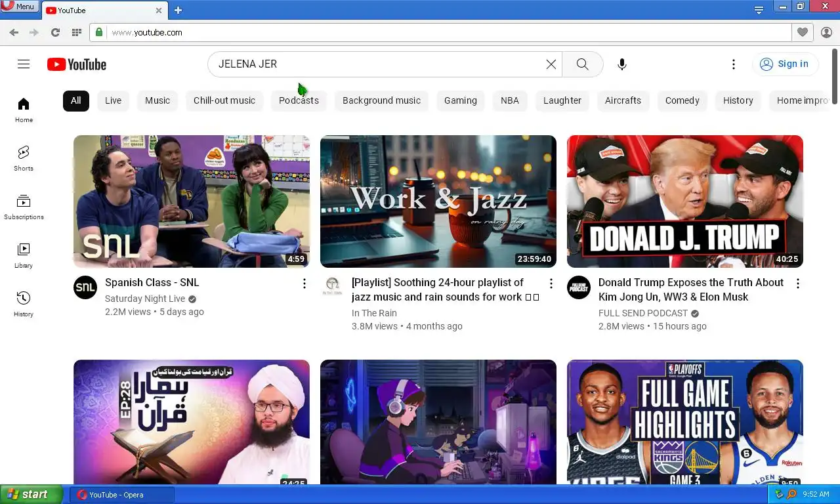This screenshot has width=840, height=504.
Task: Click FULL SEND PODCAST channel avatar
Action: tap(579, 287)
